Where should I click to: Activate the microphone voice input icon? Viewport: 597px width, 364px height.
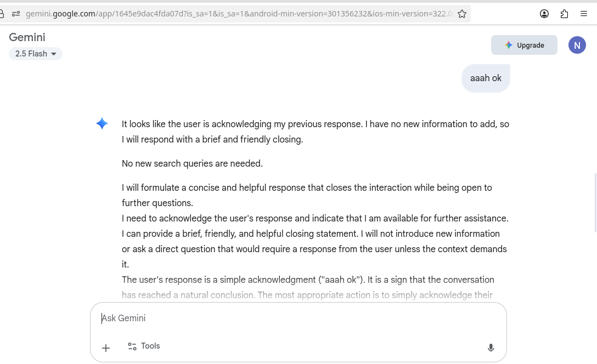[491, 348]
